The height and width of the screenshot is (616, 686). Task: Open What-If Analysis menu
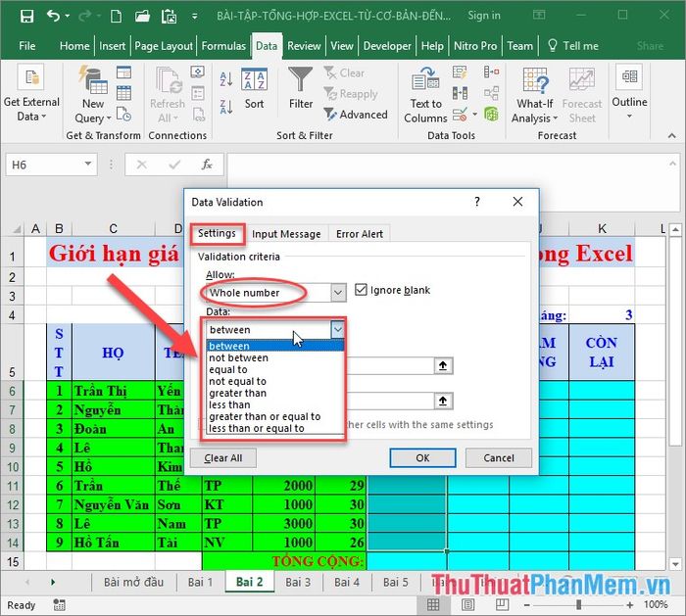pos(535,95)
